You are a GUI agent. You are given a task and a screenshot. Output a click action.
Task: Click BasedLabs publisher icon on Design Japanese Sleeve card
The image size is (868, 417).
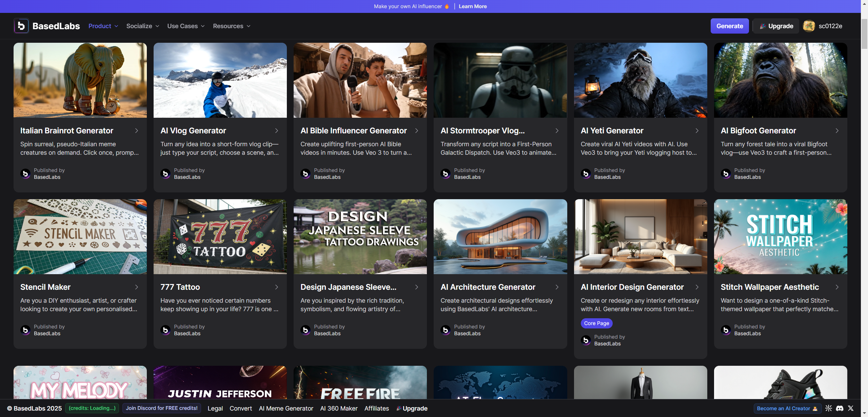click(305, 330)
